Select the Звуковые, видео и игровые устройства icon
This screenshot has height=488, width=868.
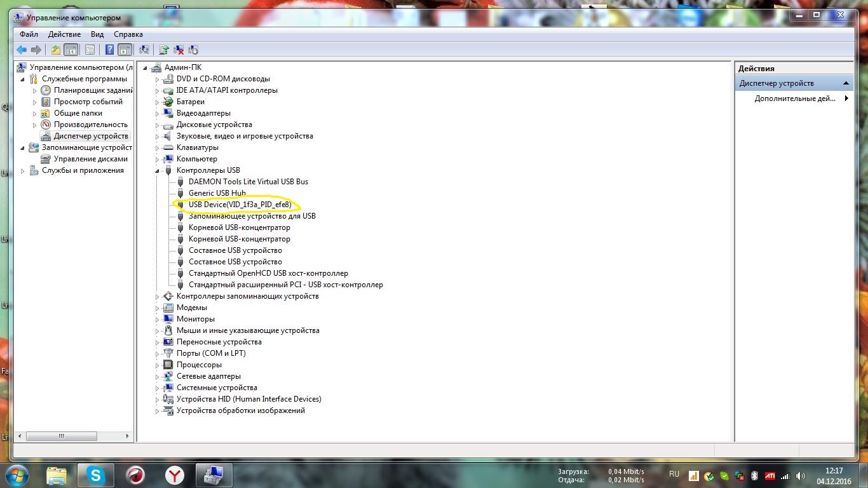click(x=168, y=136)
